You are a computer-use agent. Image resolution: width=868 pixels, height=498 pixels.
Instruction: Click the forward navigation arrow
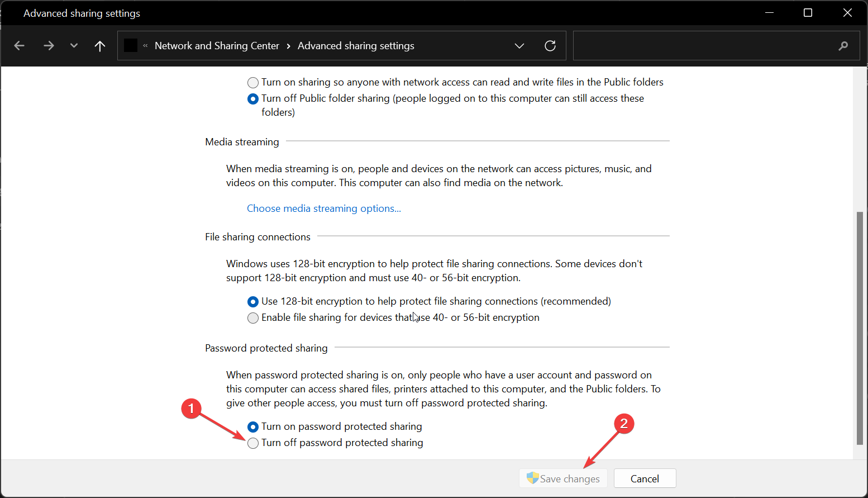pos(49,46)
